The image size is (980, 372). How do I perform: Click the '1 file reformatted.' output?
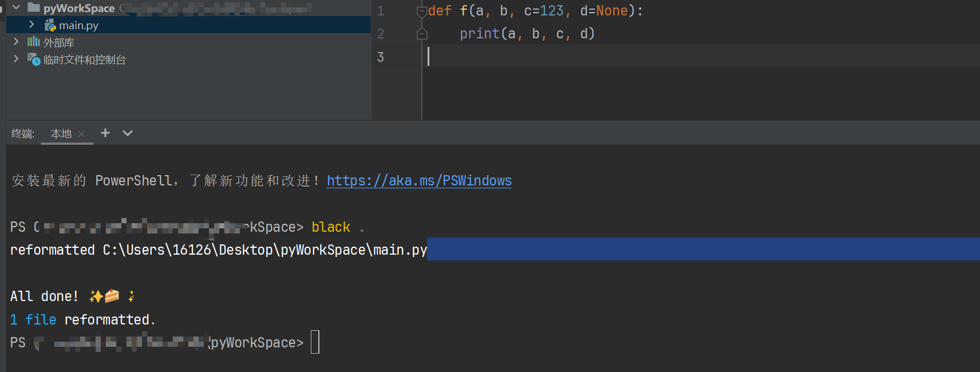[x=82, y=319]
